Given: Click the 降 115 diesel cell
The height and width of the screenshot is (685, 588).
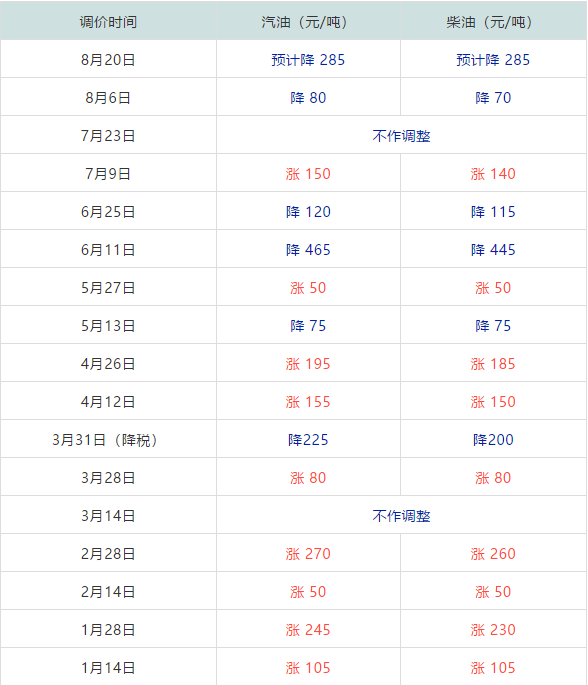Looking at the screenshot, I should click(493, 212).
